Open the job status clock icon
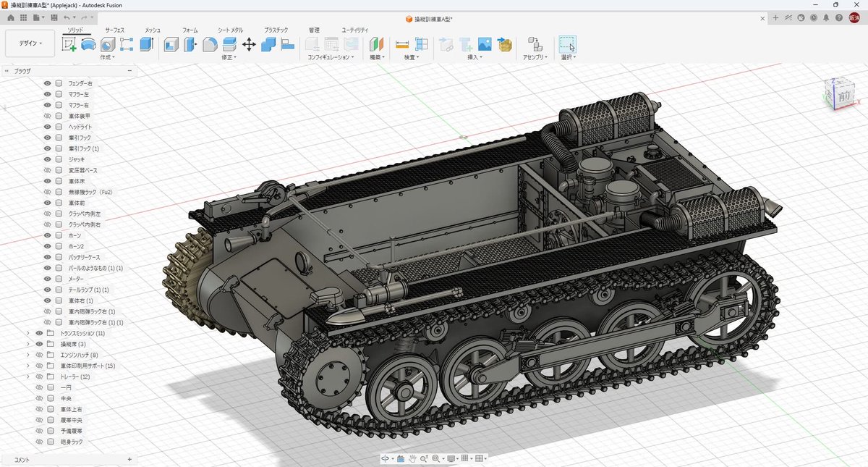868x467 pixels. pyautogui.click(x=814, y=17)
